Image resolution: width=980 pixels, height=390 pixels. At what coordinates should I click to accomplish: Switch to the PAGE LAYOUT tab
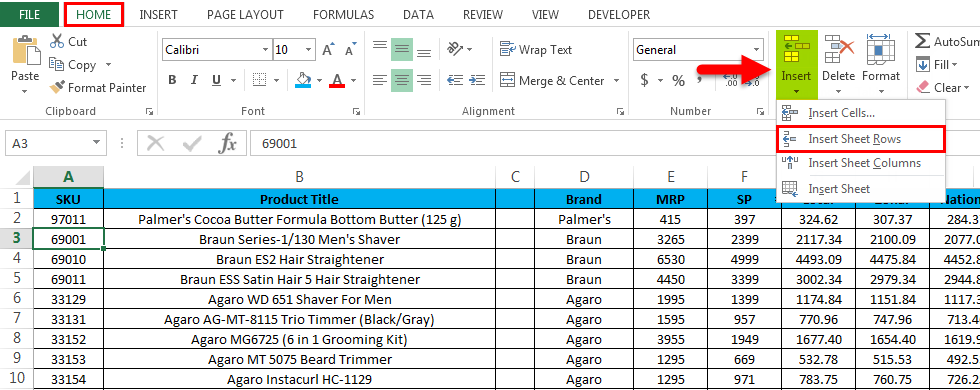(x=245, y=14)
